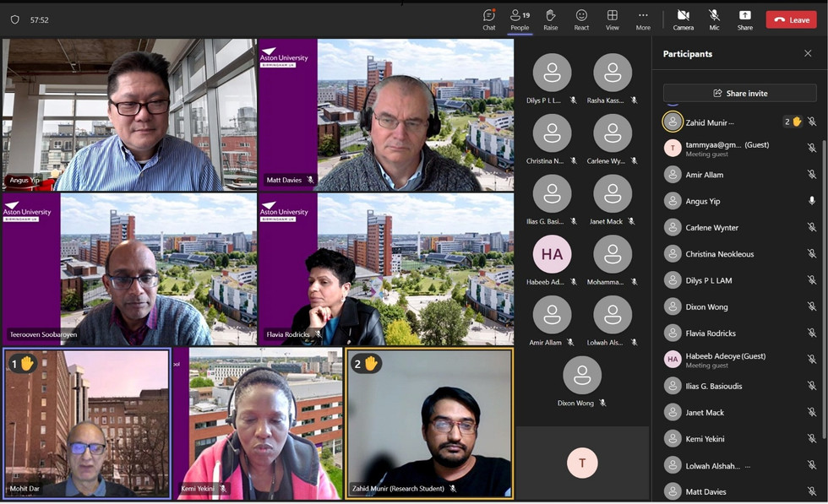Click the Habeeb HA avatar tile
Screen dimensions: 828x504
[552, 254]
